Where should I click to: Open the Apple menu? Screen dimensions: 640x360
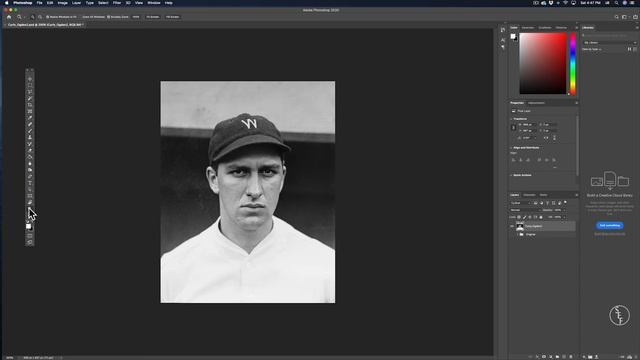click(x=7, y=3)
